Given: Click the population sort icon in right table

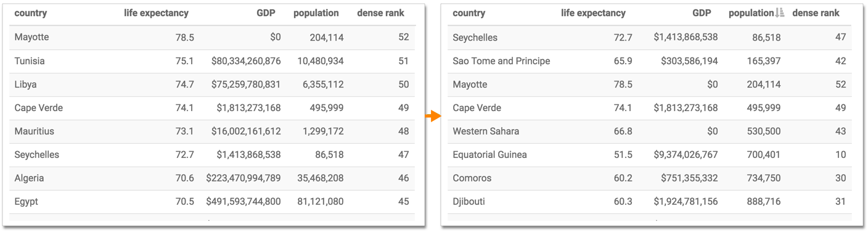Looking at the screenshot, I should pos(780,13).
